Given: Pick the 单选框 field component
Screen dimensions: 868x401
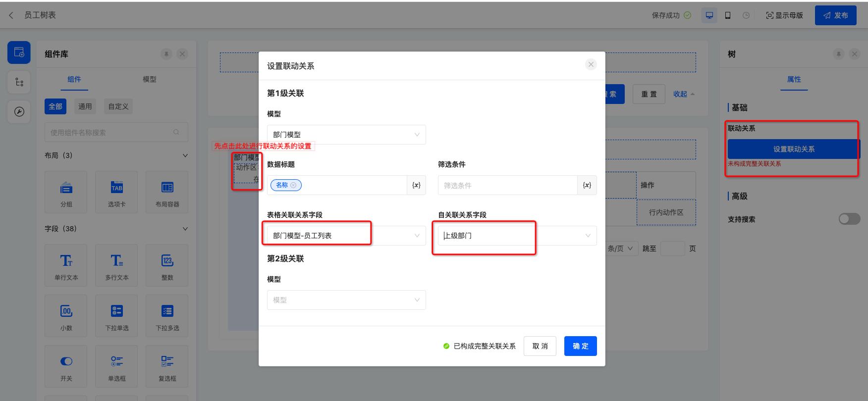Looking at the screenshot, I should [x=116, y=366].
